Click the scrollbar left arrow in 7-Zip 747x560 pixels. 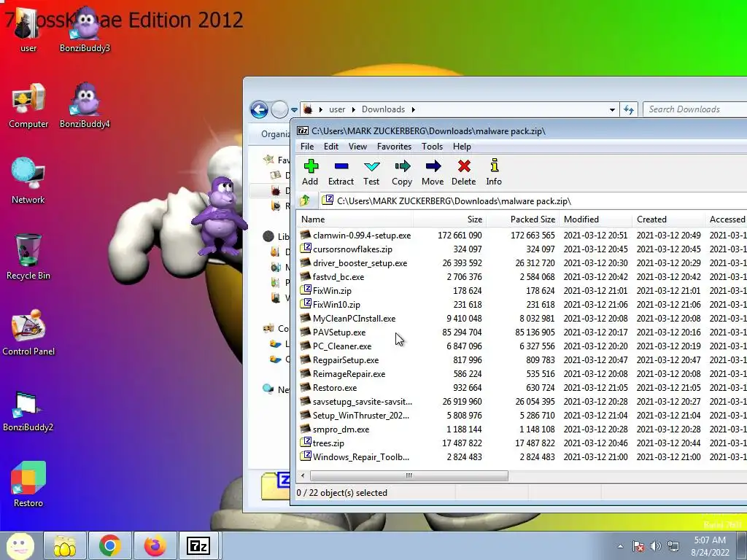pos(303,475)
